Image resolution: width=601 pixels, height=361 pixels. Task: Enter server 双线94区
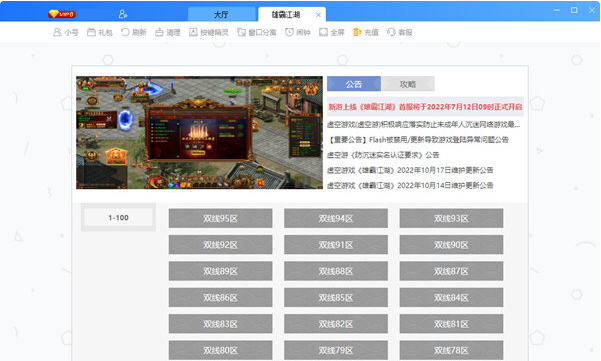(x=336, y=218)
